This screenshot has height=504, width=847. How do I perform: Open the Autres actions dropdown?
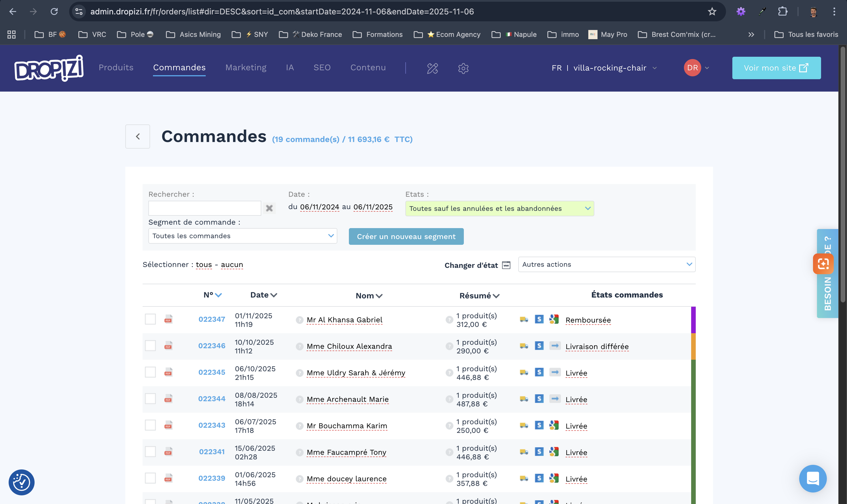coord(606,265)
